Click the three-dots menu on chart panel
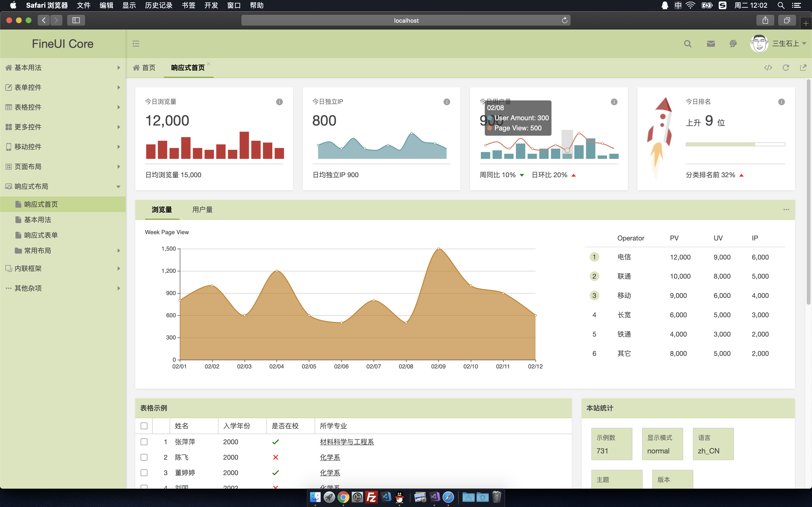812x507 pixels. (x=786, y=210)
